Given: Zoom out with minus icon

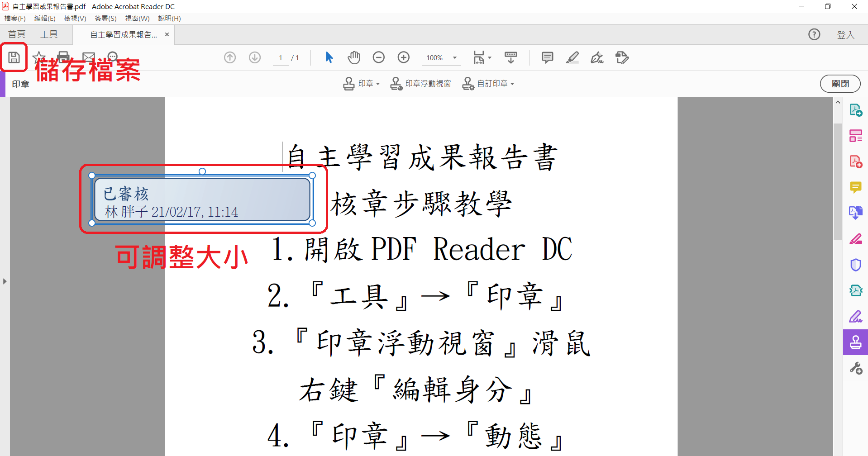Looking at the screenshot, I should tap(379, 57).
